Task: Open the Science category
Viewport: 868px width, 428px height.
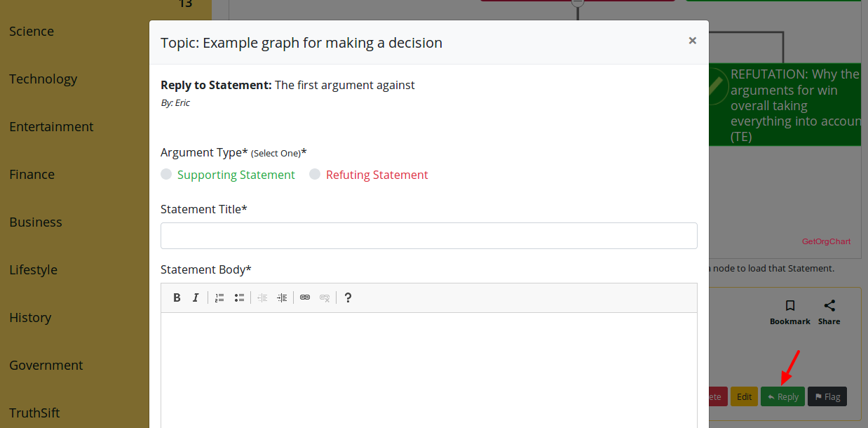Action: (32, 32)
